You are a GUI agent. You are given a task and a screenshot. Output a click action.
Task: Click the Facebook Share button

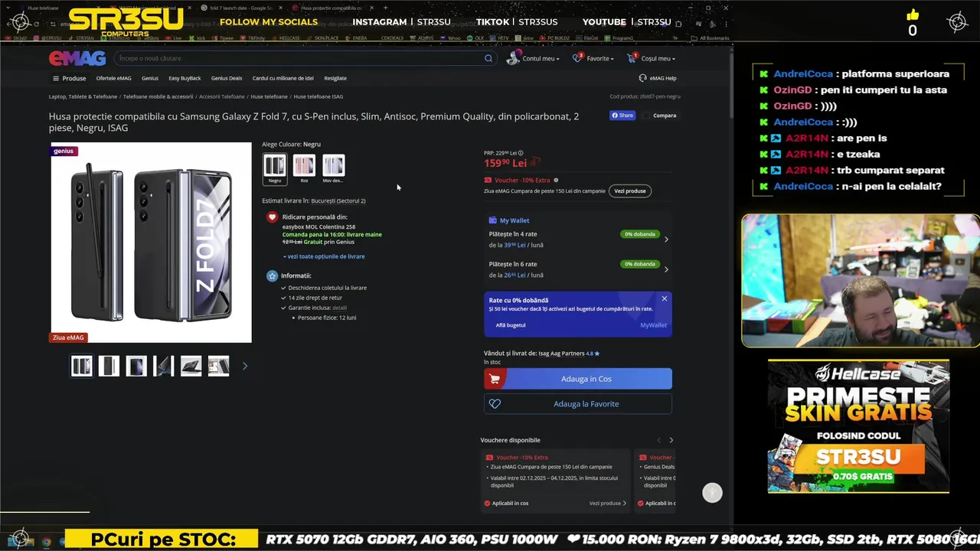click(x=622, y=116)
